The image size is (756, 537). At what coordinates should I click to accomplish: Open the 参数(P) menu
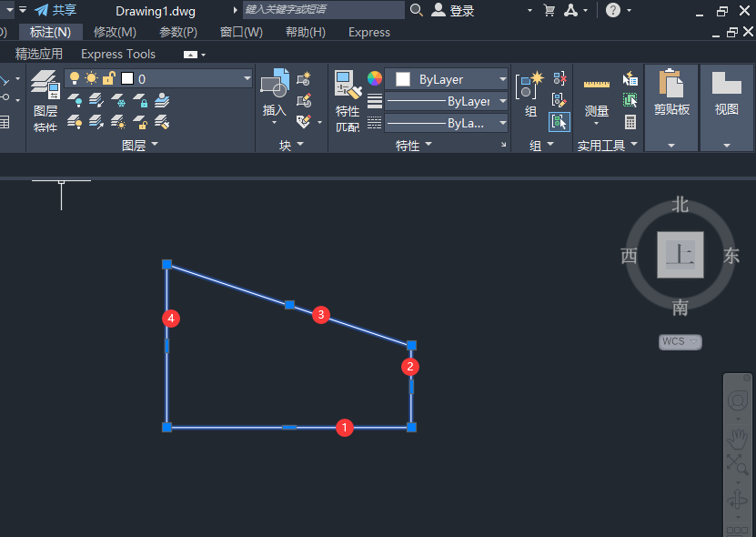(178, 33)
